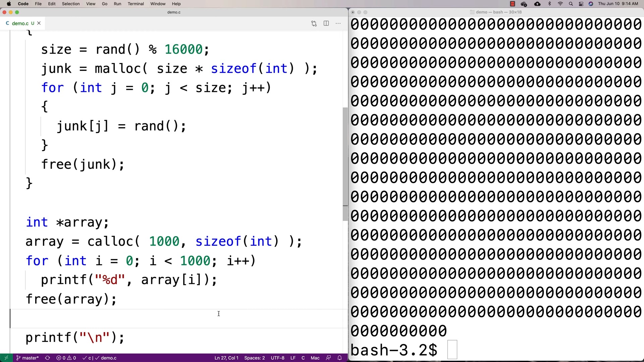The width and height of the screenshot is (644, 362).
Task: Click the 'free(junk);' code line
Action: click(x=83, y=164)
